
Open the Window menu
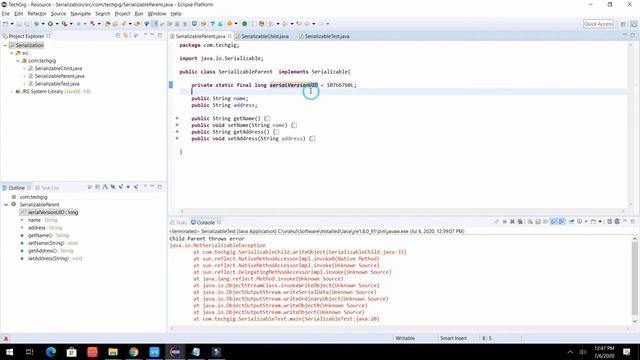pos(157,13)
